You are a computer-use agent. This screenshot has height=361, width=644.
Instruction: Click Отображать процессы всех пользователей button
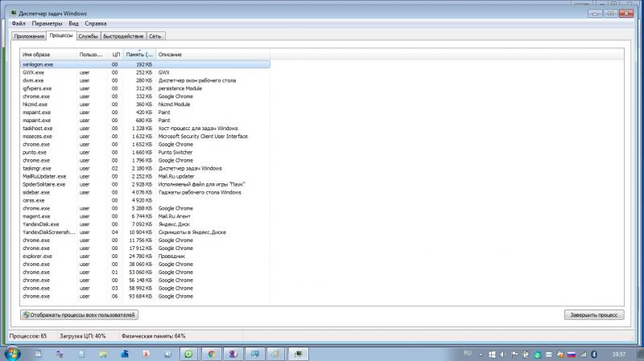79,314
